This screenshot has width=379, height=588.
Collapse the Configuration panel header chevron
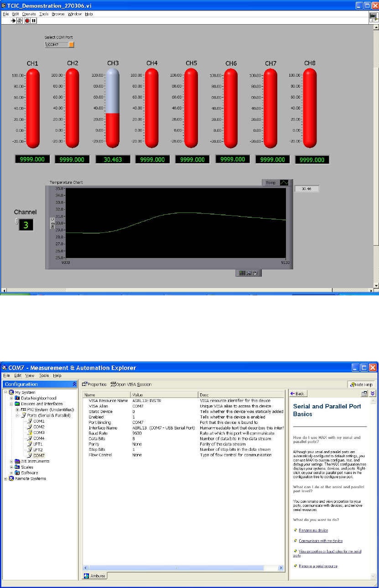(x=74, y=384)
